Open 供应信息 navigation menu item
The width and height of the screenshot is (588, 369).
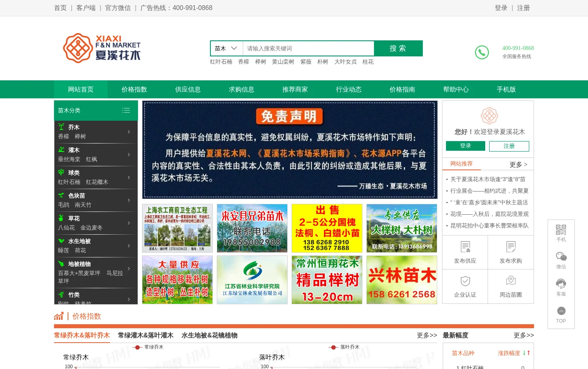point(188,89)
